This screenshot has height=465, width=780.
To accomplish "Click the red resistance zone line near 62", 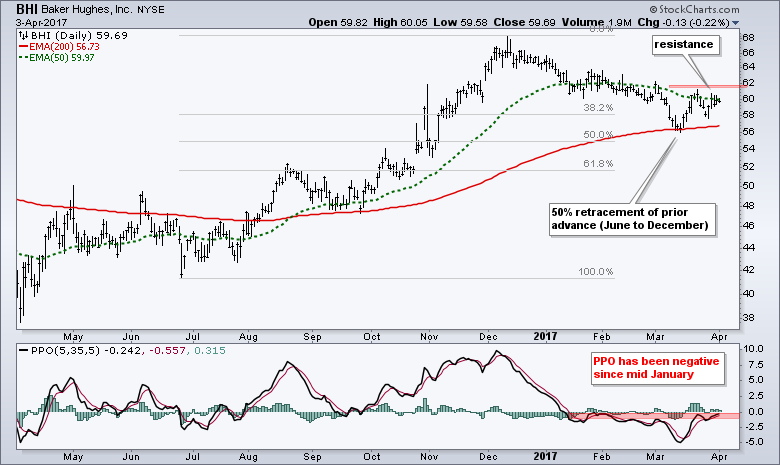I will (708, 87).
